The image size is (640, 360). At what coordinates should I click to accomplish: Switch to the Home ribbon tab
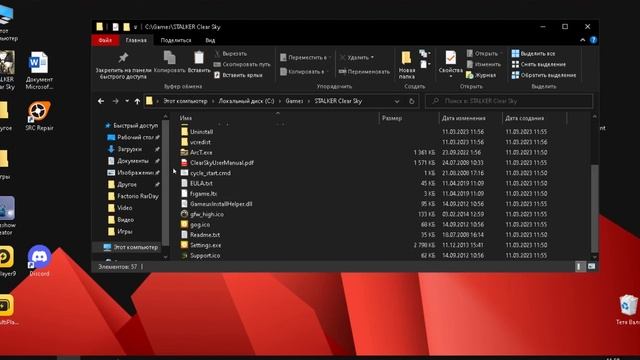pos(136,40)
